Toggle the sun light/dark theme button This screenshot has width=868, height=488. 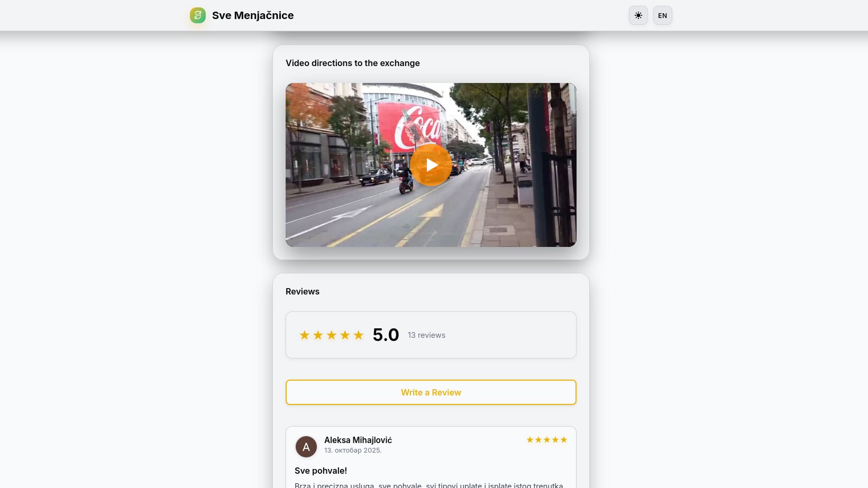tap(638, 15)
